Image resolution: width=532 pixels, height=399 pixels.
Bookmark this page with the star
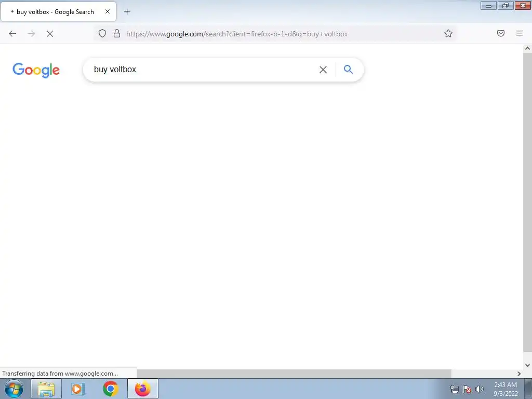pos(448,33)
